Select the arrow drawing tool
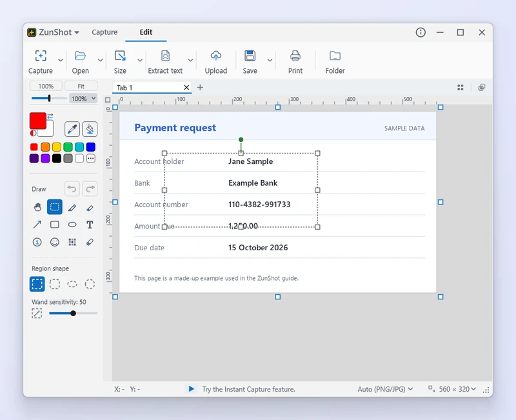 [37, 225]
